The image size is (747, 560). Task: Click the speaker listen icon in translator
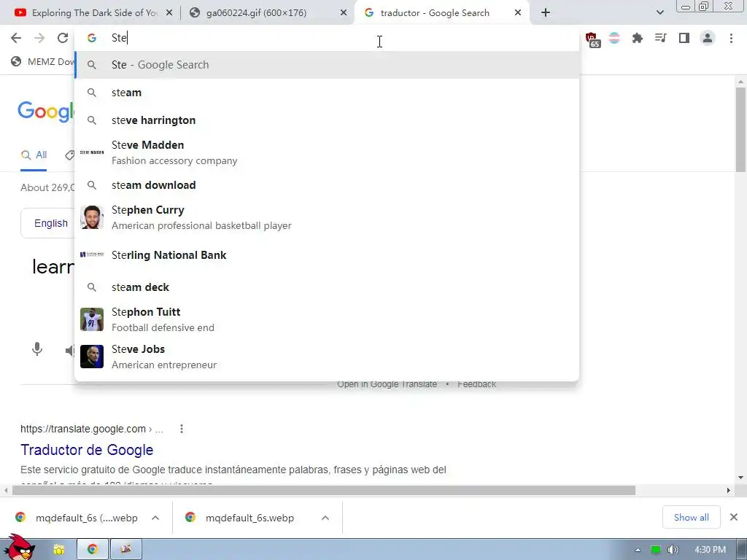69,351
